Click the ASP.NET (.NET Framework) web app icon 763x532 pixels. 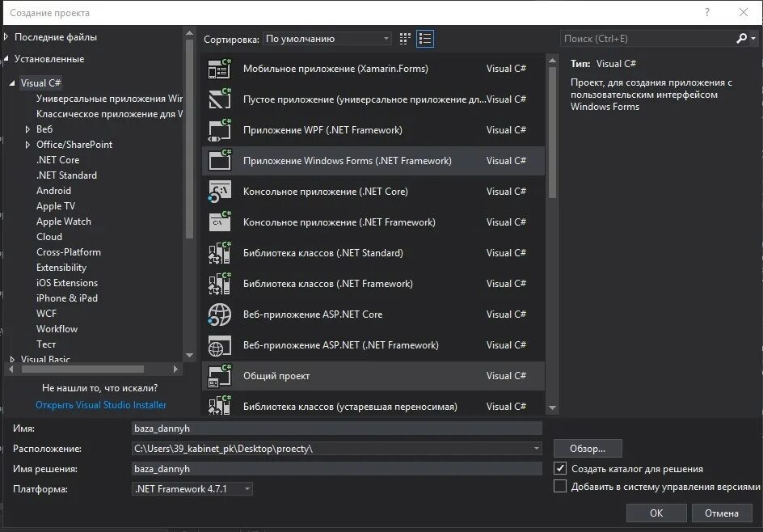[x=220, y=345]
